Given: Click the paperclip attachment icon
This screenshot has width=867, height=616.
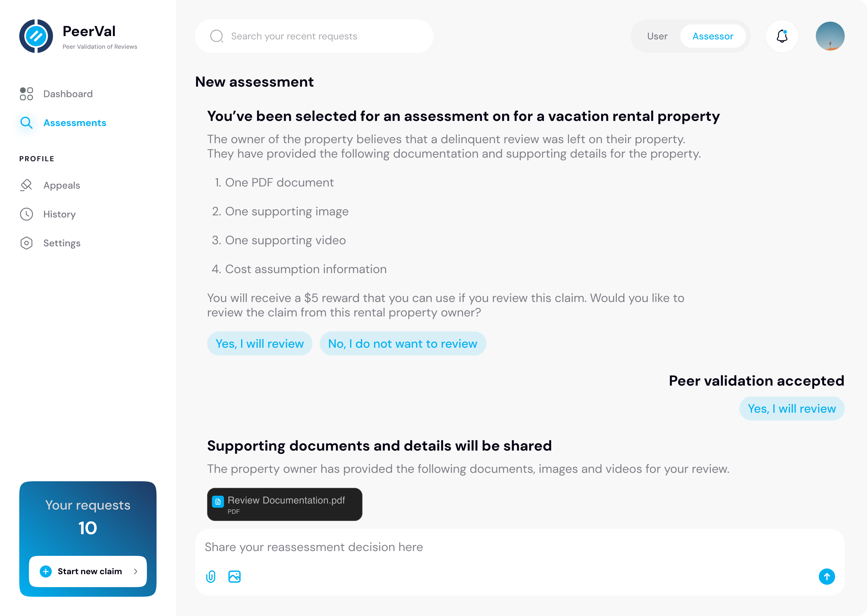Looking at the screenshot, I should tap(211, 577).
